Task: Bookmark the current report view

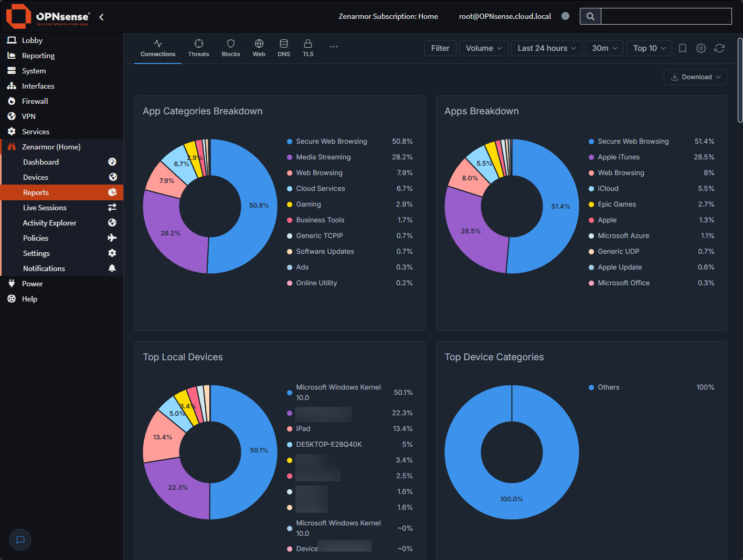Action: pyautogui.click(x=682, y=48)
